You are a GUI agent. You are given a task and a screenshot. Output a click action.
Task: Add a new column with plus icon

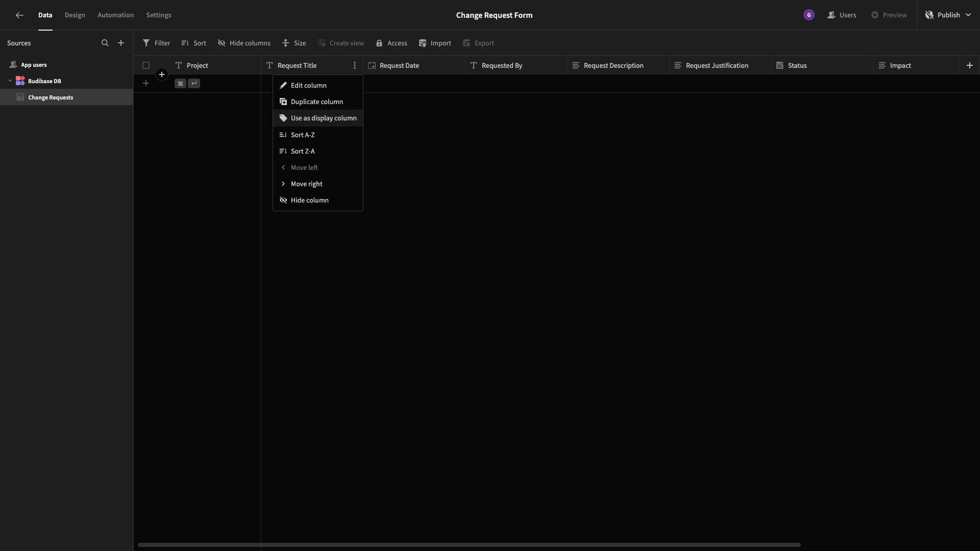pos(970,65)
